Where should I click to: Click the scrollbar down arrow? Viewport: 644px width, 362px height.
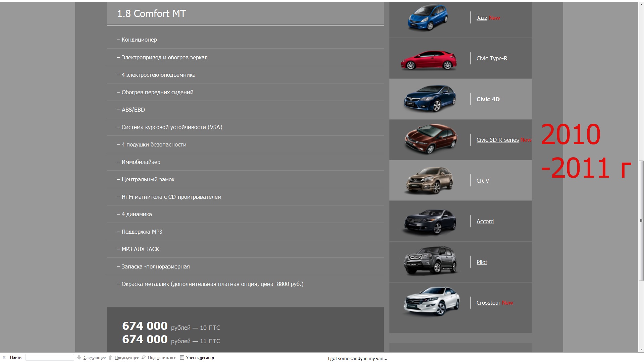641,349
